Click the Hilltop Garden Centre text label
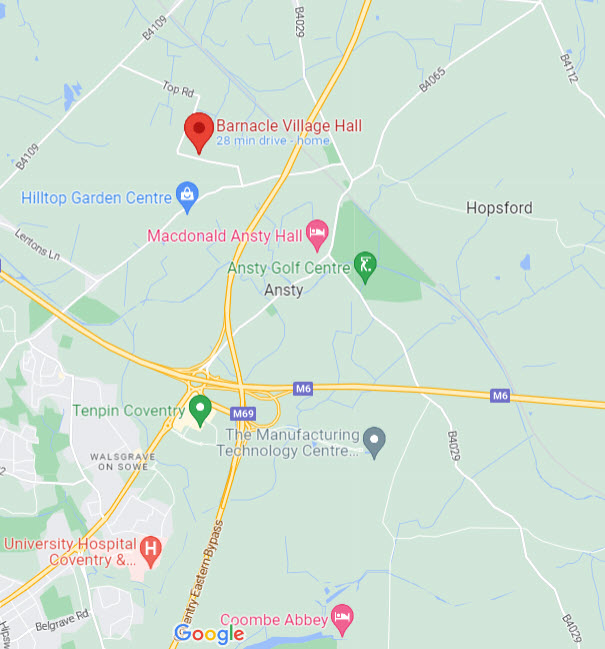This screenshot has height=649, width=605. pos(96,198)
